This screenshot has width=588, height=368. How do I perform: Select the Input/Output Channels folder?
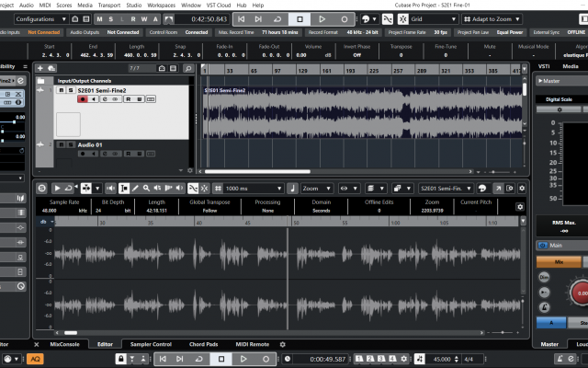coord(84,81)
